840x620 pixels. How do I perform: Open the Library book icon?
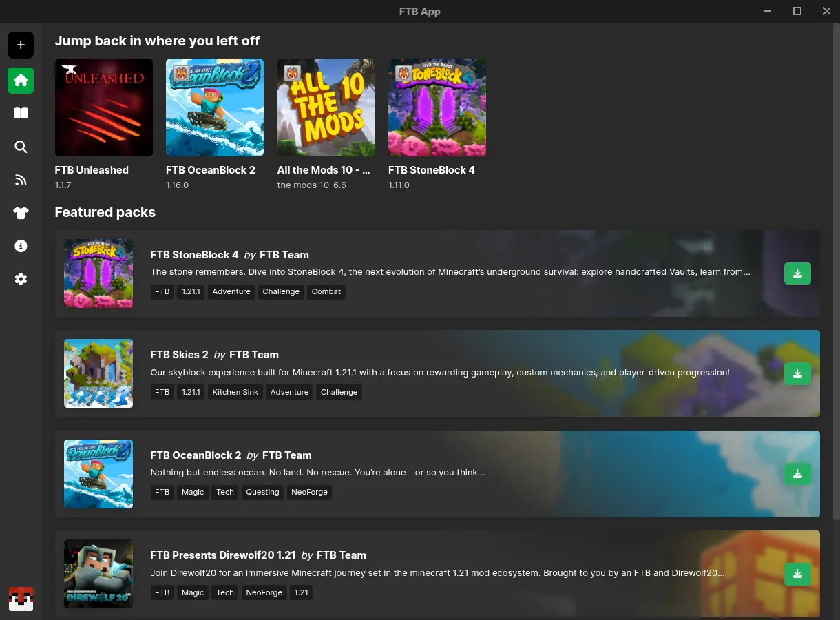21,113
